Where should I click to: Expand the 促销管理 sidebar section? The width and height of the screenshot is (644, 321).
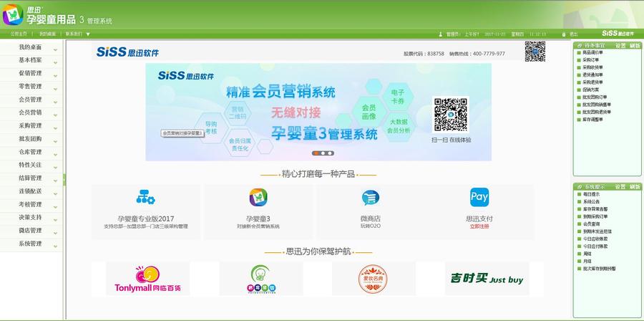(31, 73)
